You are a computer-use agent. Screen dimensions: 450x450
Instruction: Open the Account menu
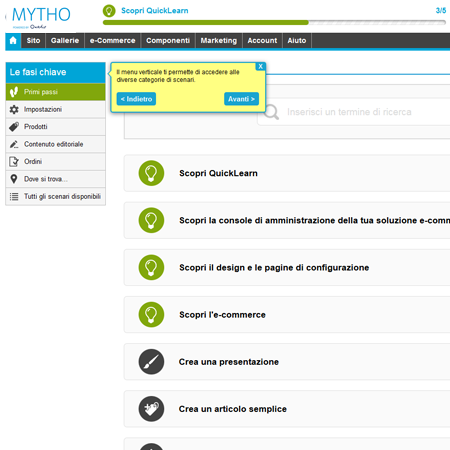pyautogui.click(x=262, y=41)
